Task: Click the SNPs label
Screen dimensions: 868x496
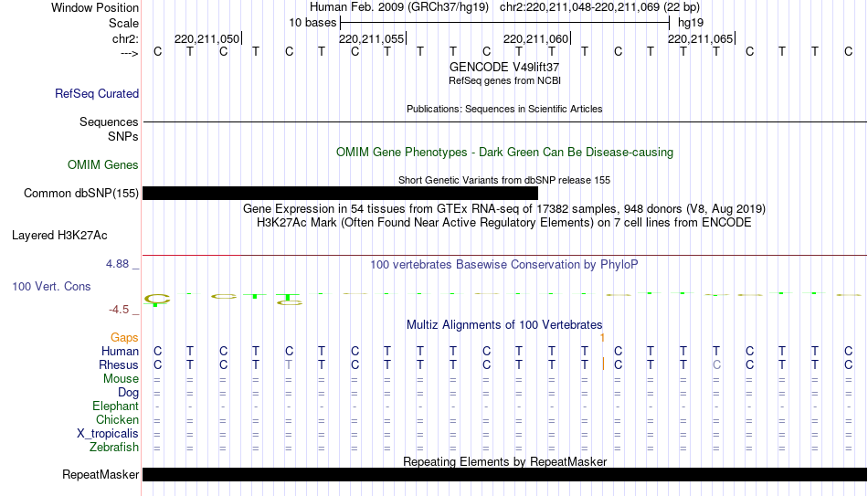Action: pos(123,136)
